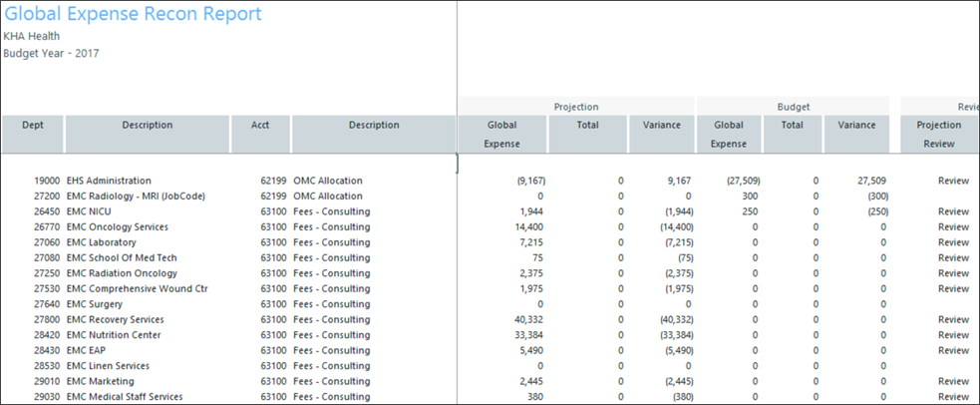
Task: Click Review in EMC Recovery Services row
Action: (953, 319)
